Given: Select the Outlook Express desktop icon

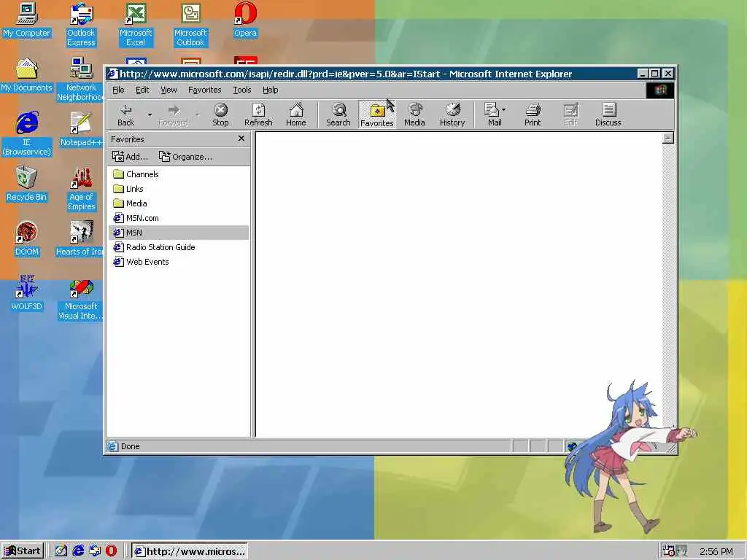Looking at the screenshot, I should [81, 25].
